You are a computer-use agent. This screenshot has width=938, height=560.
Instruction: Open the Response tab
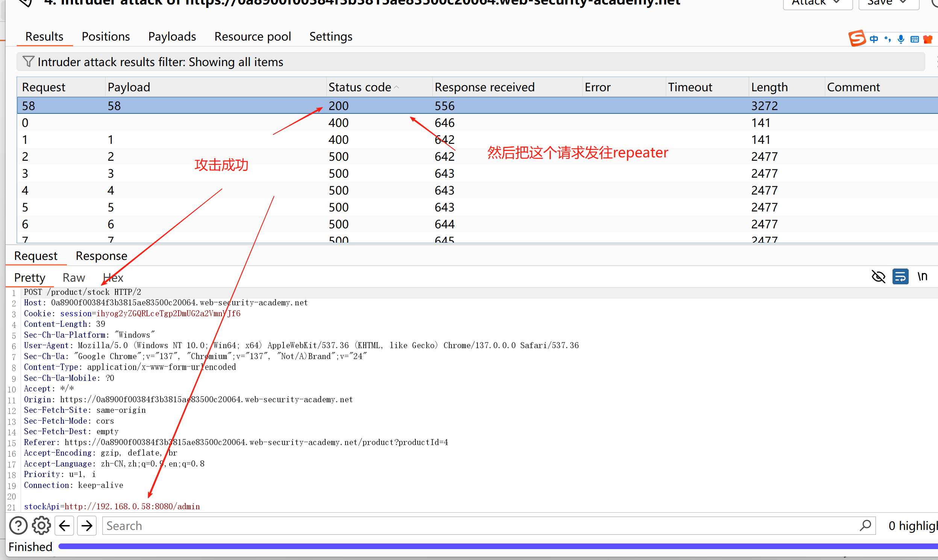coord(101,256)
